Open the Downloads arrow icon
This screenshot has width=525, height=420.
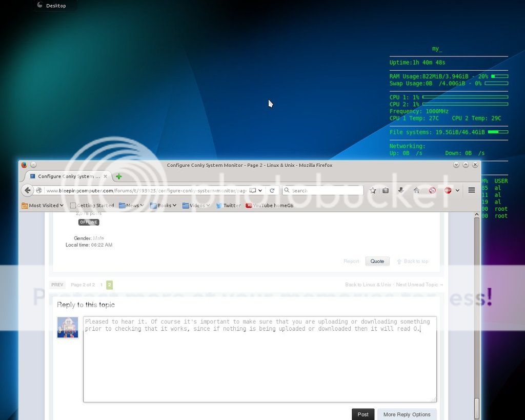[401, 190]
